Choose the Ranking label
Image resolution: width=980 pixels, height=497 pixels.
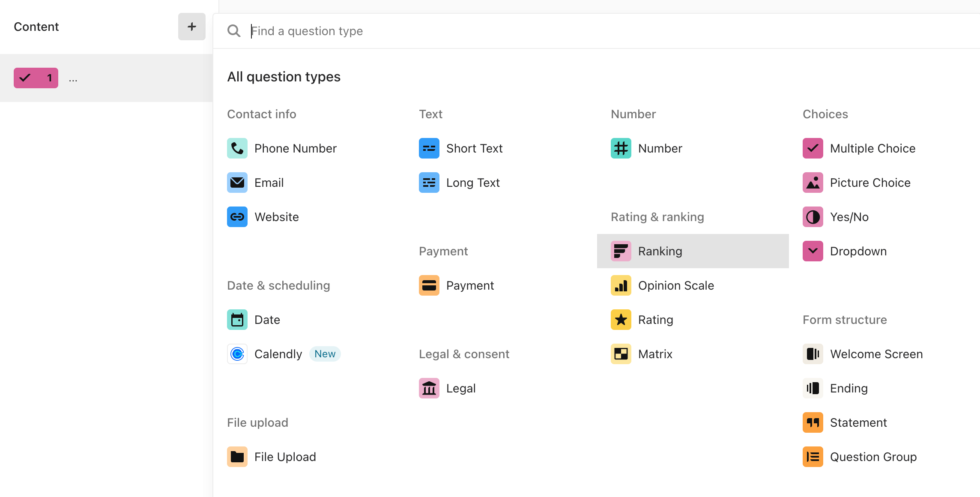coord(660,251)
